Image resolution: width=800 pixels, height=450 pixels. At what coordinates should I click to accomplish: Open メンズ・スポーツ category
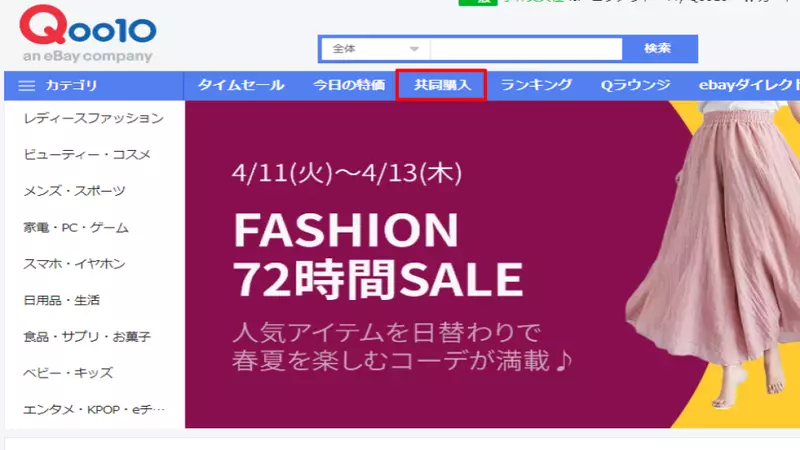coord(74,191)
